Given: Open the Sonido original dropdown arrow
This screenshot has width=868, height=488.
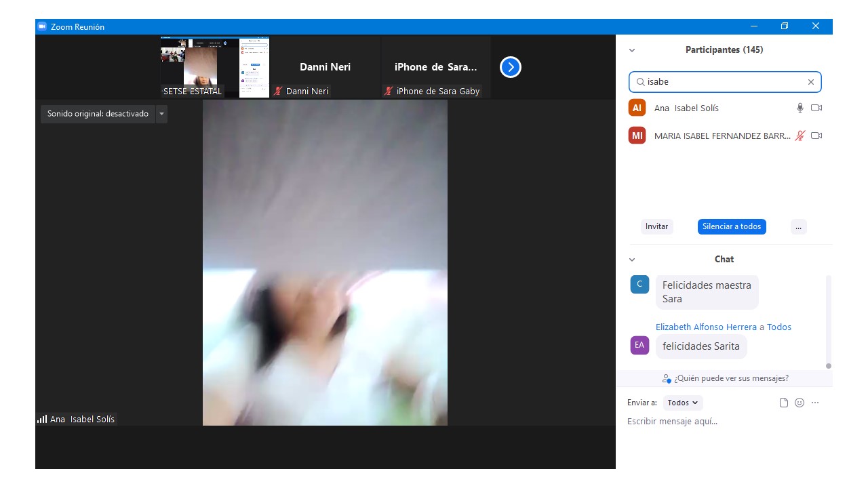Looking at the screenshot, I should pyautogui.click(x=161, y=114).
